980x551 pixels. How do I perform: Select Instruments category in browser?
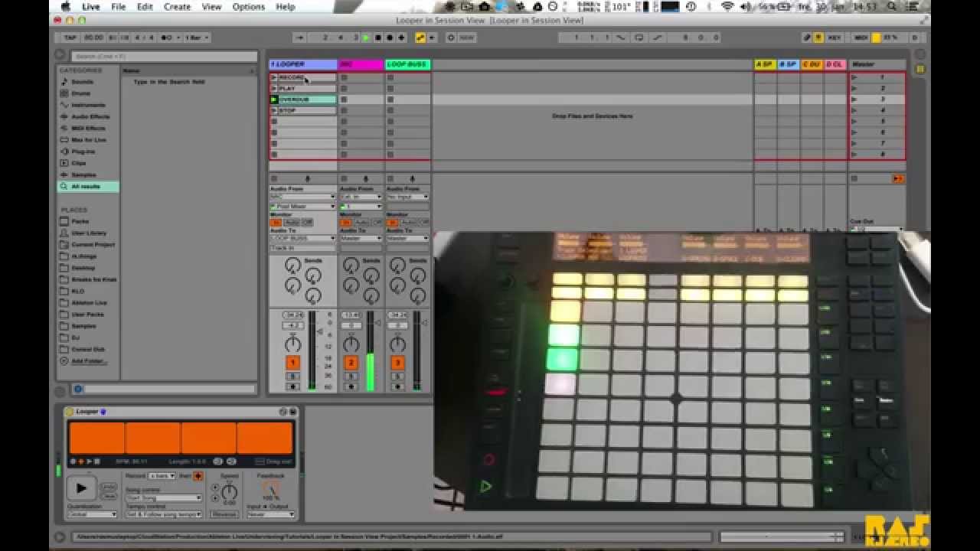click(88, 105)
